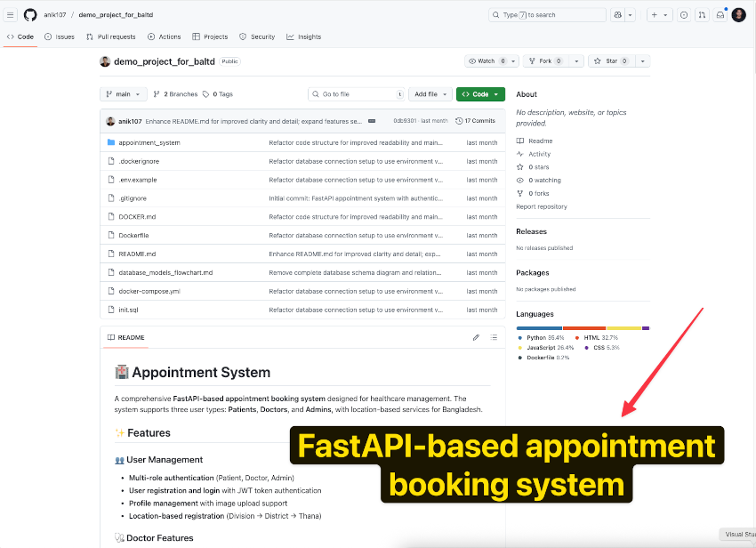756x548 pixels.
Task: Open the 0db9301 commit hash
Action: (x=405, y=121)
